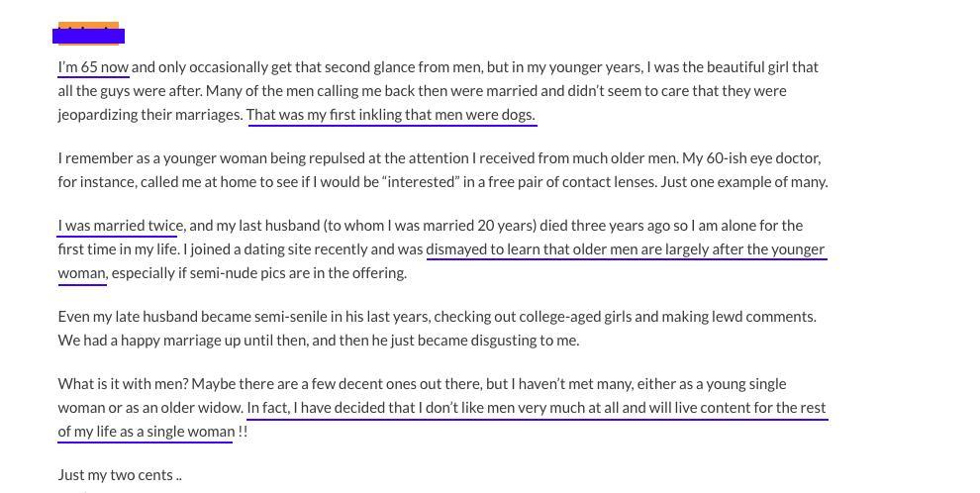Screen dimensions: 980x493
Task: Click the question "What is it with men?"
Action: click(x=124, y=384)
